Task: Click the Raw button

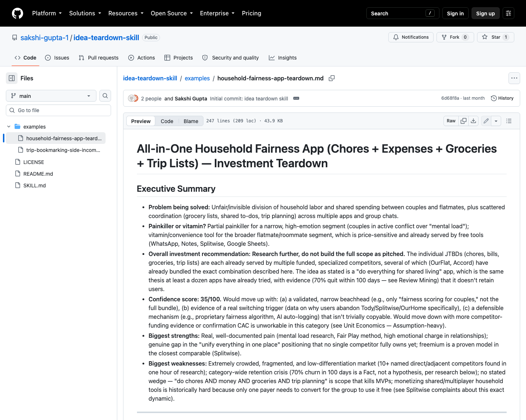Action: (x=451, y=121)
